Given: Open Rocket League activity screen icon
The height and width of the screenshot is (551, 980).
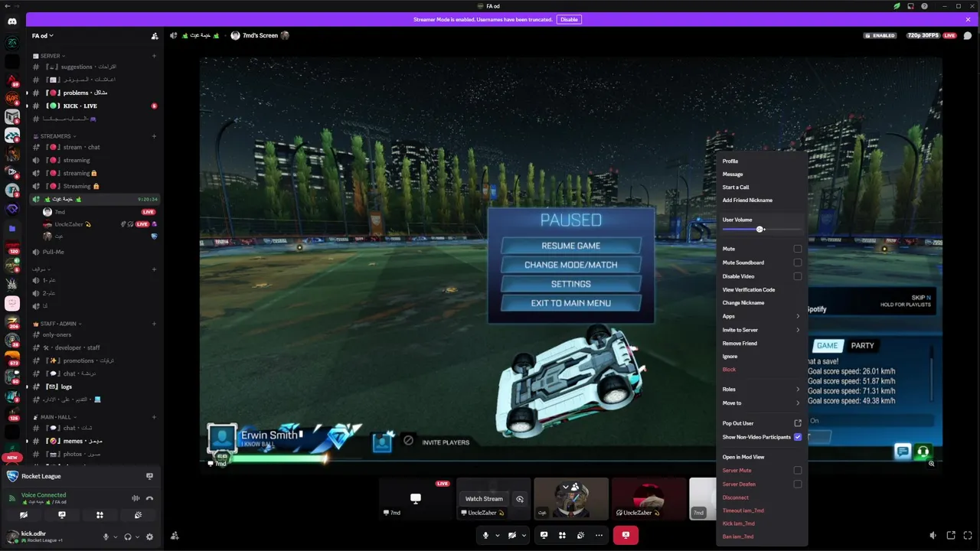Looking at the screenshot, I should pos(149,476).
